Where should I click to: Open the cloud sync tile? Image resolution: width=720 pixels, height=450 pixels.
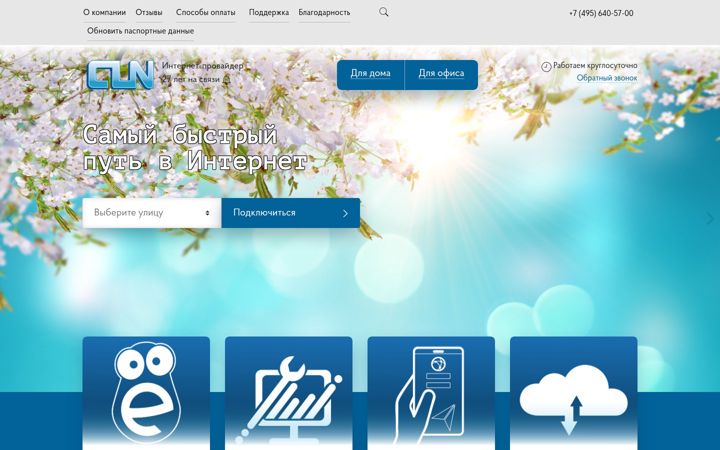tap(574, 393)
